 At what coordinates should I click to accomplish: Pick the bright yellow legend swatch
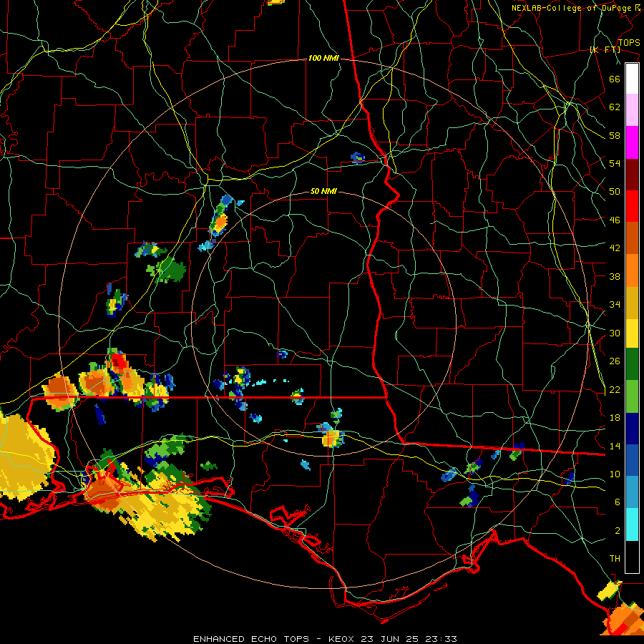click(x=632, y=333)
